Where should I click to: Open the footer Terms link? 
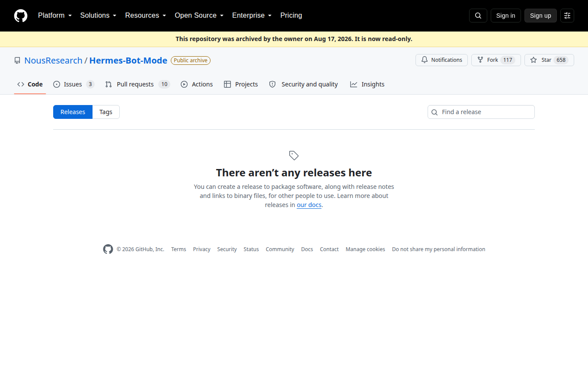tap(179, 249)
